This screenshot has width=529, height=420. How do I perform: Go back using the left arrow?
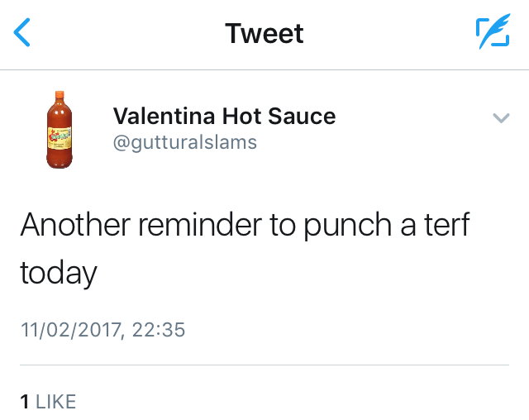(x=23, y=33)
